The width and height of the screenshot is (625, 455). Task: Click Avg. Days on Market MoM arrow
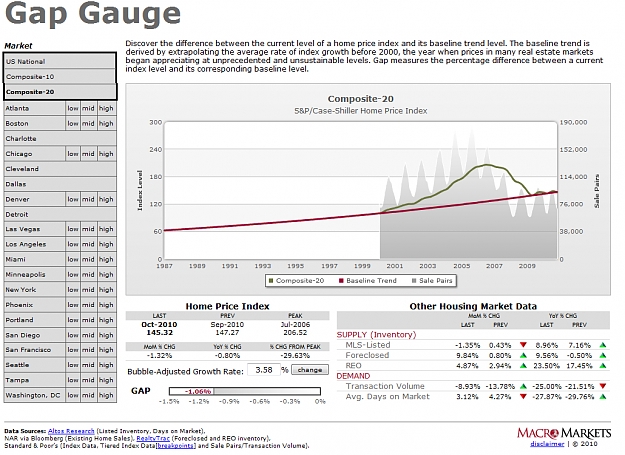click(x=523, y=396)
